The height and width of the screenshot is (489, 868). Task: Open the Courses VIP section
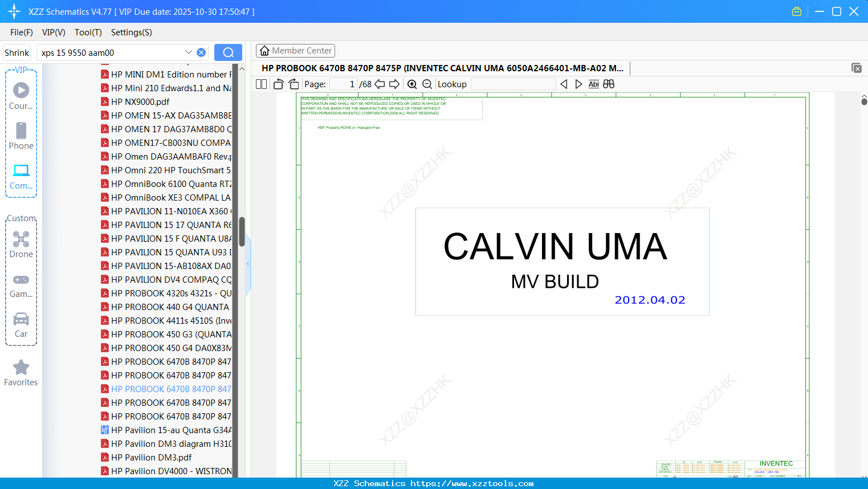[x=21, y=96]
